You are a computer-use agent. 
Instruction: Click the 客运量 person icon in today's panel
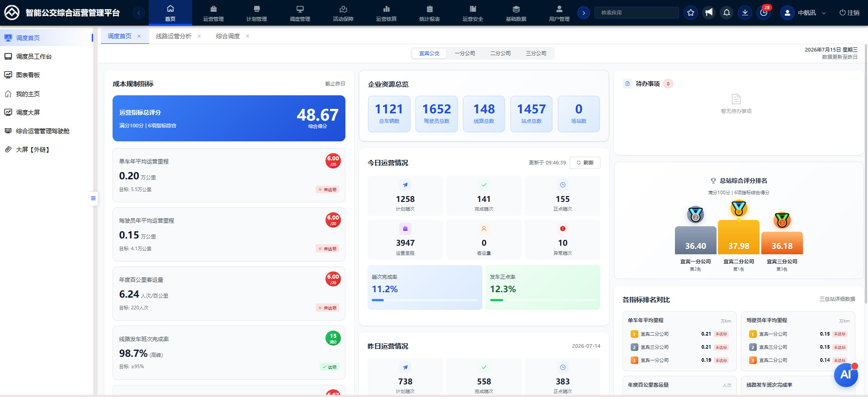[484, 229]
